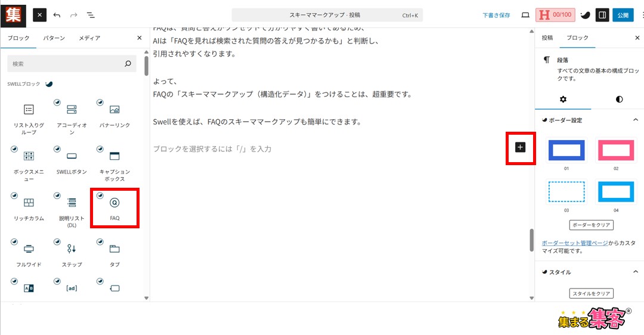Image resolution: width=644 pixels, height=335 pixels.
Task: Close the block inserter panel
Action: [139, 38]
